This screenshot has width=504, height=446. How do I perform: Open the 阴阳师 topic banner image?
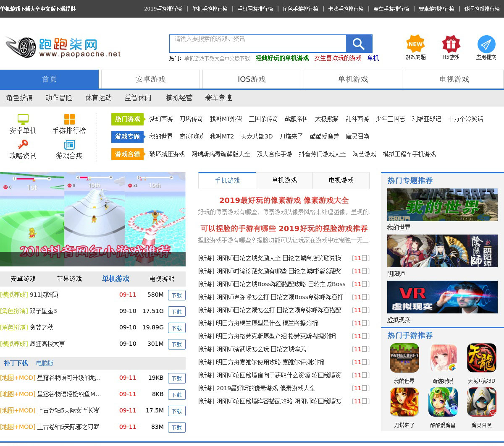tap(442, 251)
